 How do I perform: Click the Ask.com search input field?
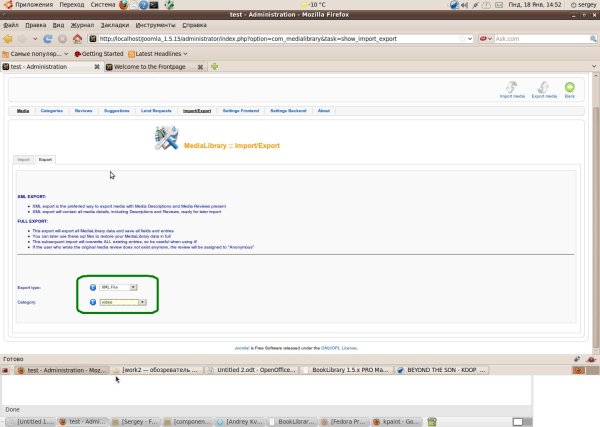click(541, 39)
